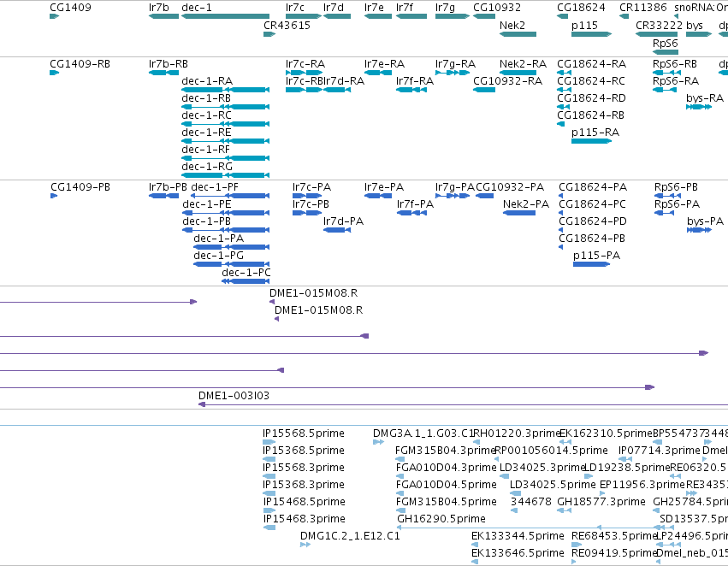Select the dec-1-PG protein feature

coord(231,264)
